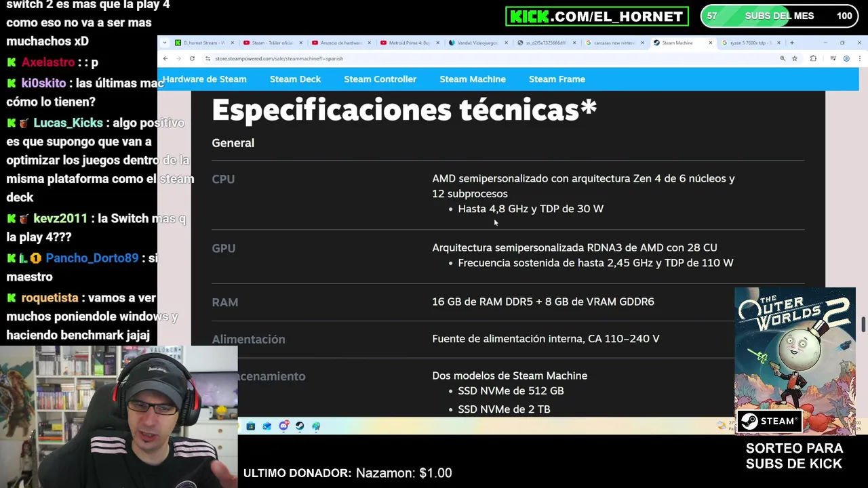
Task: Click the Steam logo badge under the cover
Action: pyautogui.click(x=770, y=421)
